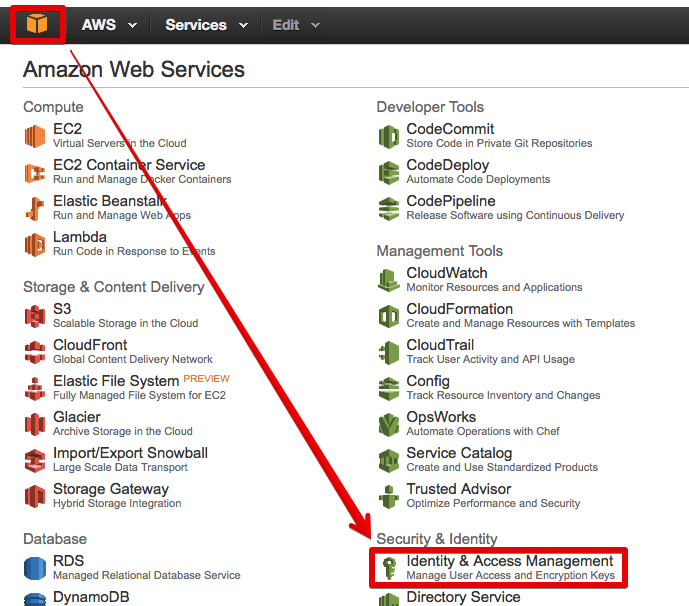Image resolution: width=689 pixels, height=606 pixels.
Task: Click the Trusted Advisor icon
Action: tap(389, 497)
